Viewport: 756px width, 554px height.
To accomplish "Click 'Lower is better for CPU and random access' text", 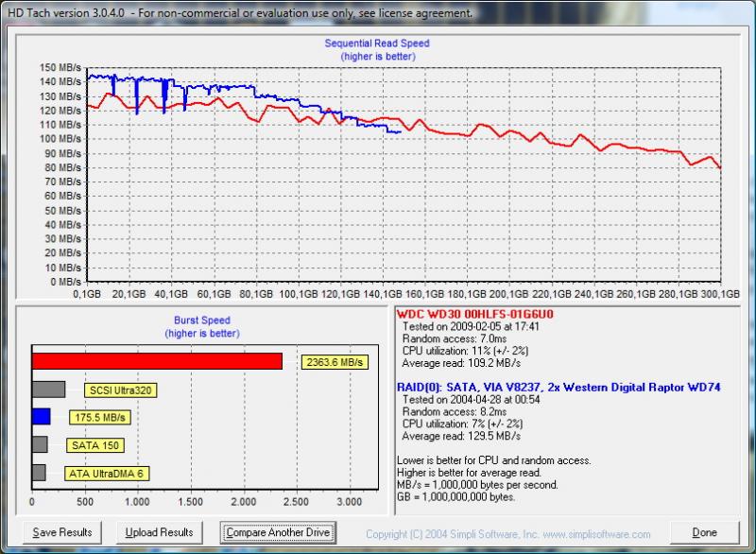I will click(x=493, y=460).
